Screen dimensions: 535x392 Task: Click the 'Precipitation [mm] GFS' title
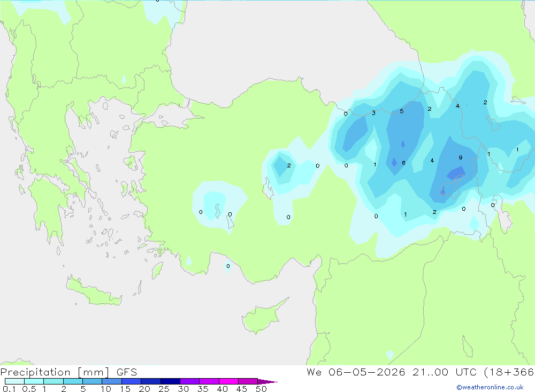pyautogui.click(x=68, y=372)
